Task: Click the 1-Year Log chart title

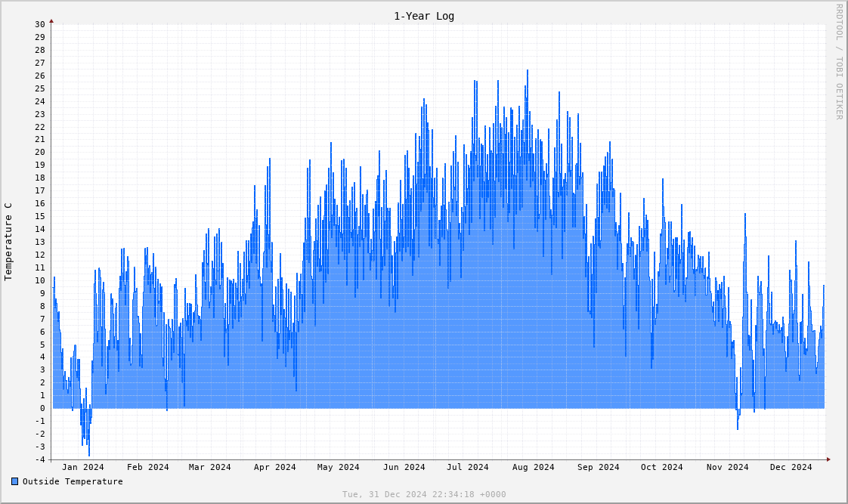Action: point(424,16)
